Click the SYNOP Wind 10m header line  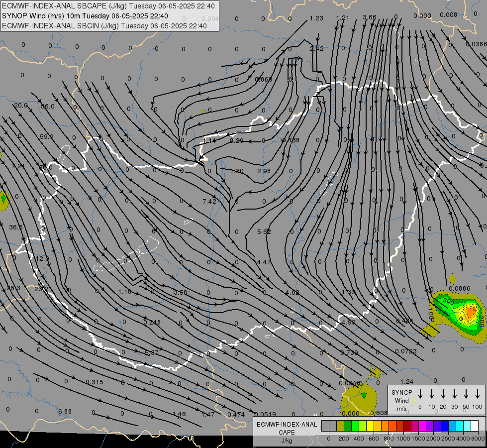tap(85, 16)
